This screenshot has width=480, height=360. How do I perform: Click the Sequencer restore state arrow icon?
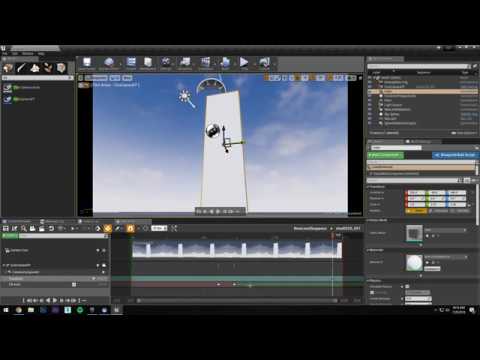pyautogui.click(x=51, y=228)
